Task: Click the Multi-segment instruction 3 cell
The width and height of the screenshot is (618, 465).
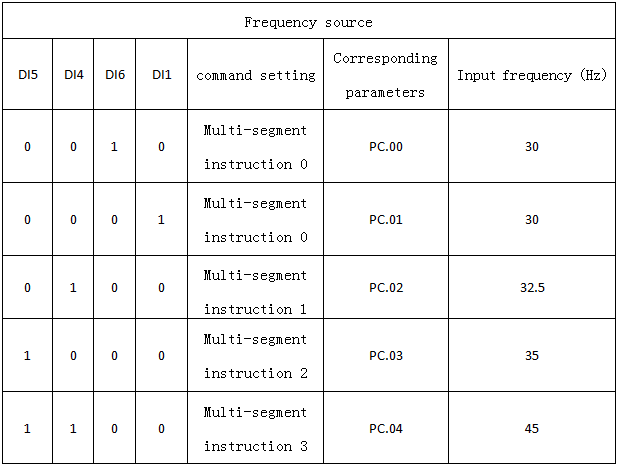Action: tap(255, 428)
